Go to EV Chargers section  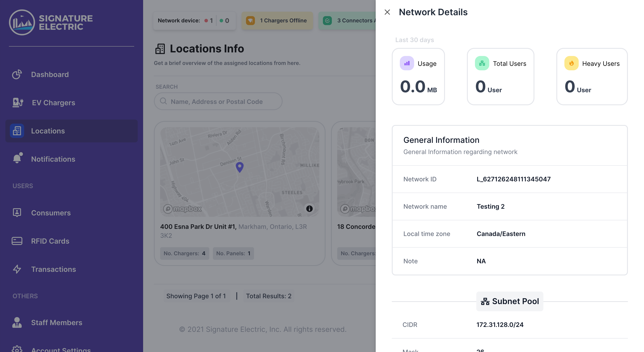(x=71, y=103)
